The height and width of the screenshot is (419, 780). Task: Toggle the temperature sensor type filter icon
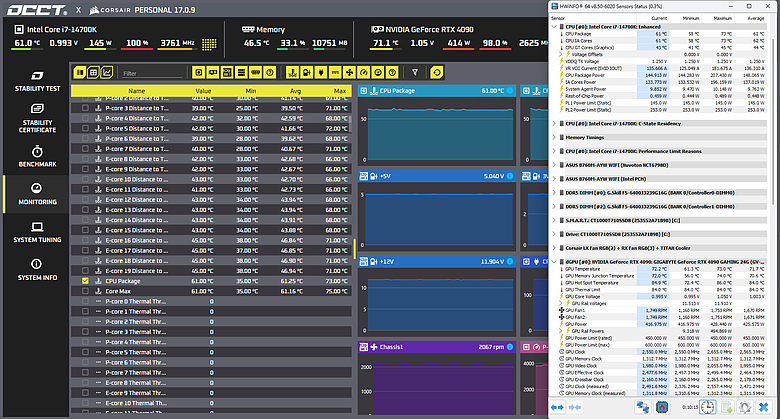click(292, 73)
